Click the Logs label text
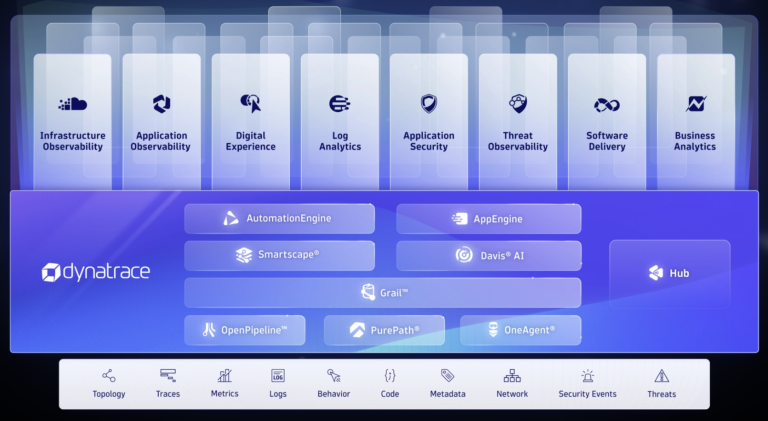This screenshot has width=768, height=421. tap(278, 394)
